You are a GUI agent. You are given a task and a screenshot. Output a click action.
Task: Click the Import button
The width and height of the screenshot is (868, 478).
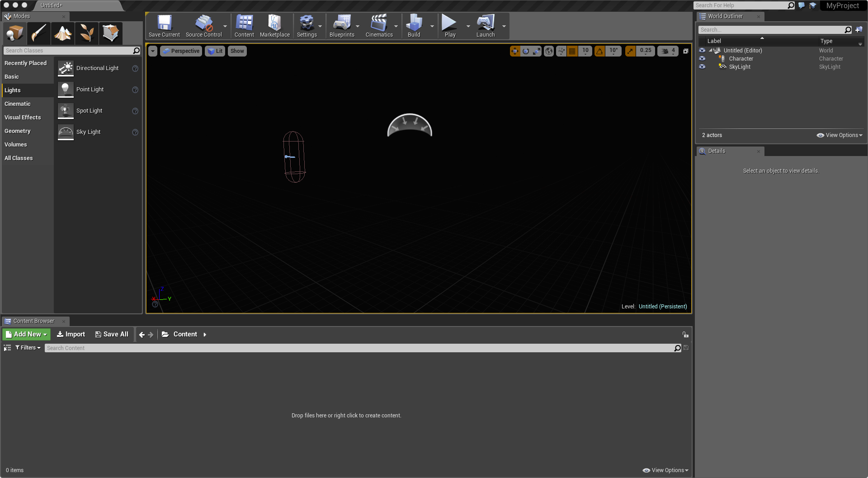(x=71, y=334)
